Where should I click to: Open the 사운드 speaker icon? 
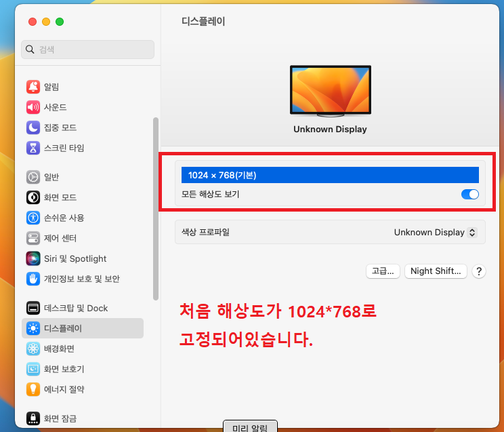click(33, 107)
